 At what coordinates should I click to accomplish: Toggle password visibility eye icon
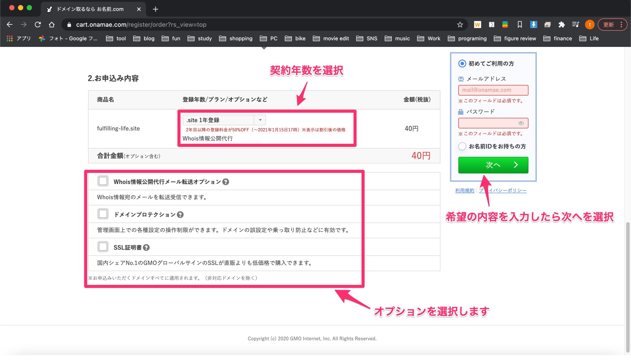pyautogui.click(x=521, y=123)
